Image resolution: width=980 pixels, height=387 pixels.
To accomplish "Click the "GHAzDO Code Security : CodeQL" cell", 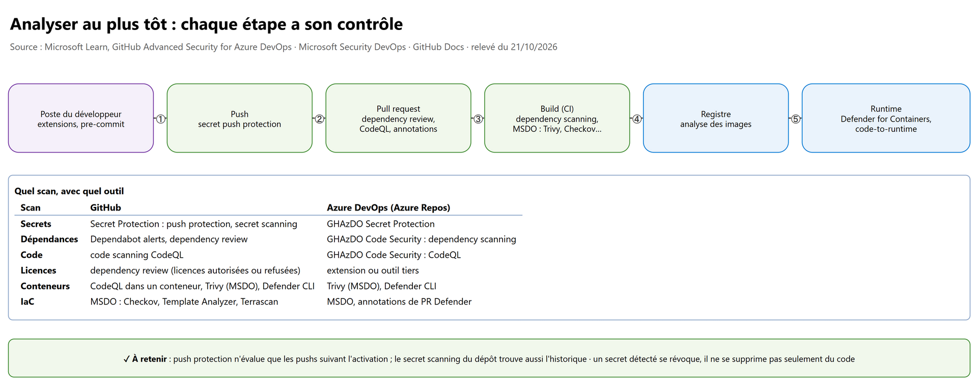I will [394, 255].
